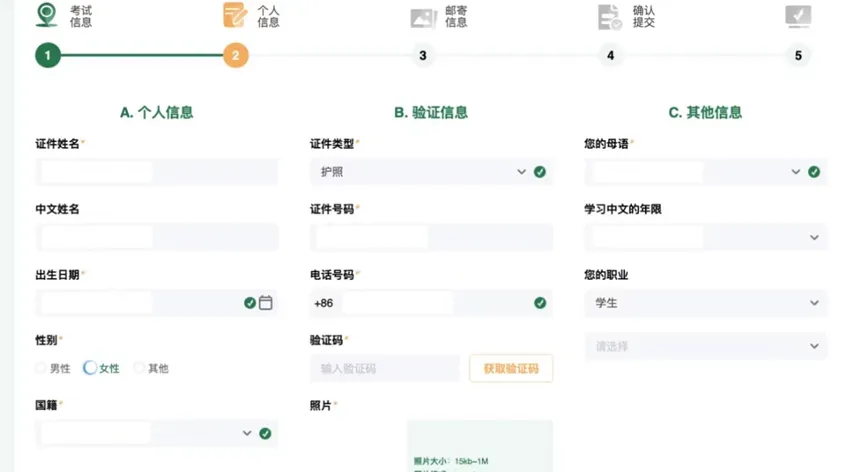The height and width of the screenshot is (472, 842).
Task: Click the final step checkmark screen icon
Action: tap(797, 16)
